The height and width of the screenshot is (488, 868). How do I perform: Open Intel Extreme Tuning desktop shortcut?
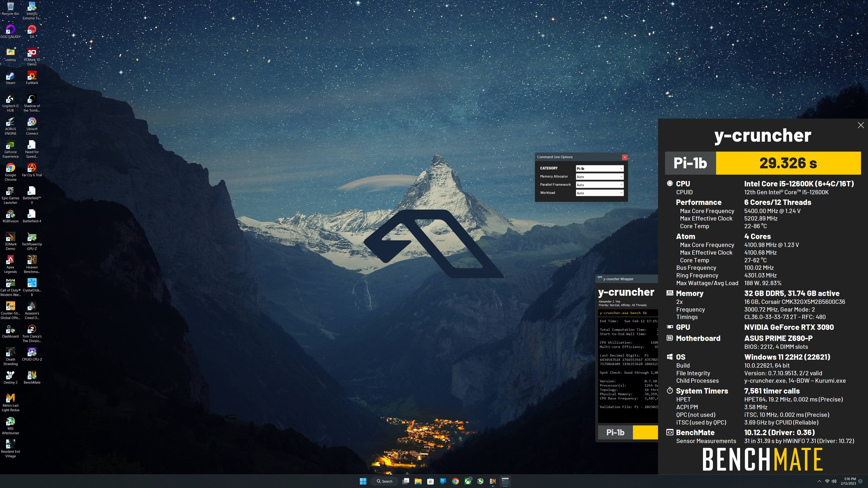point(32,11)
